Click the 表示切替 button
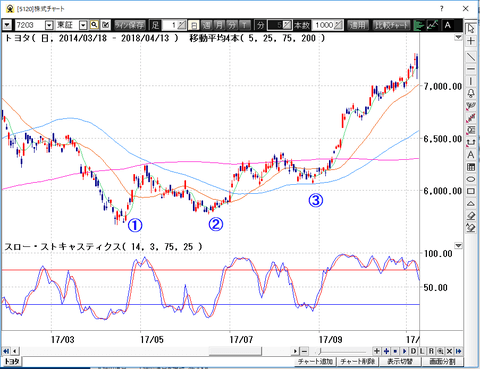Screen dimensions: 480x369 [400, 362]
